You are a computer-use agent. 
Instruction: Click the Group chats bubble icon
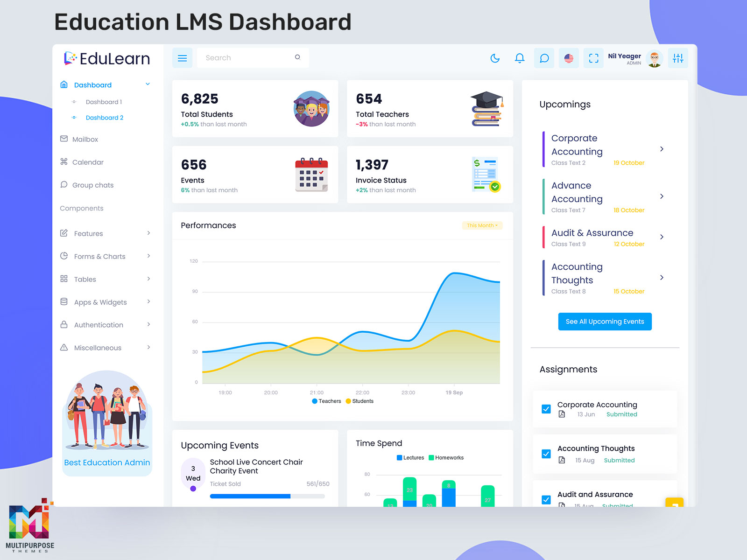(x=64, y=184)
